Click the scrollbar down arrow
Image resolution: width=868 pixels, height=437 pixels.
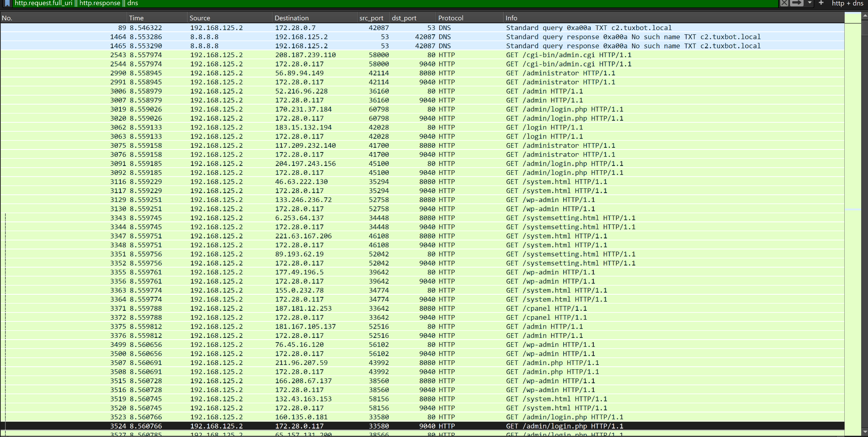click(x=865, y=432)
